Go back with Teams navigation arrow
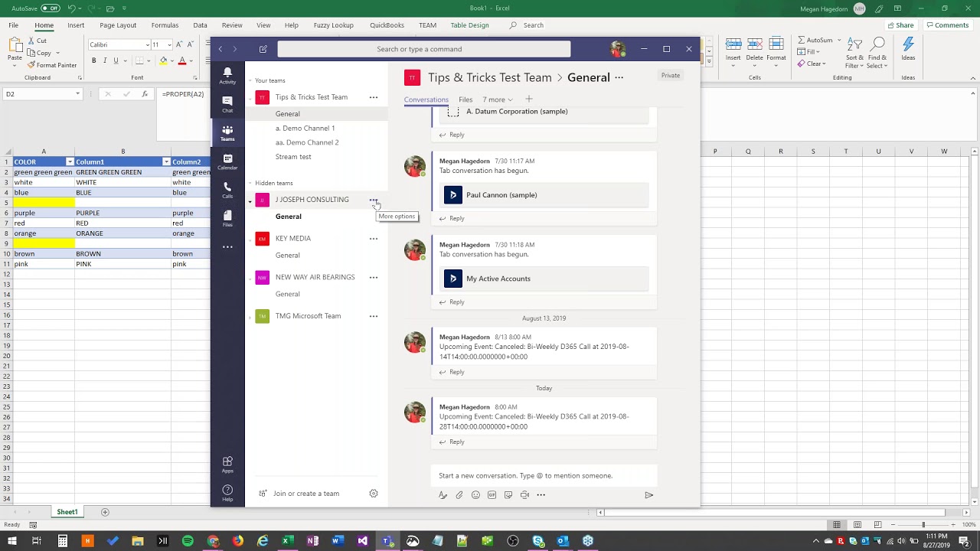Image resolution: width=980 pixels, height=551 pixels. click(220, 49)
